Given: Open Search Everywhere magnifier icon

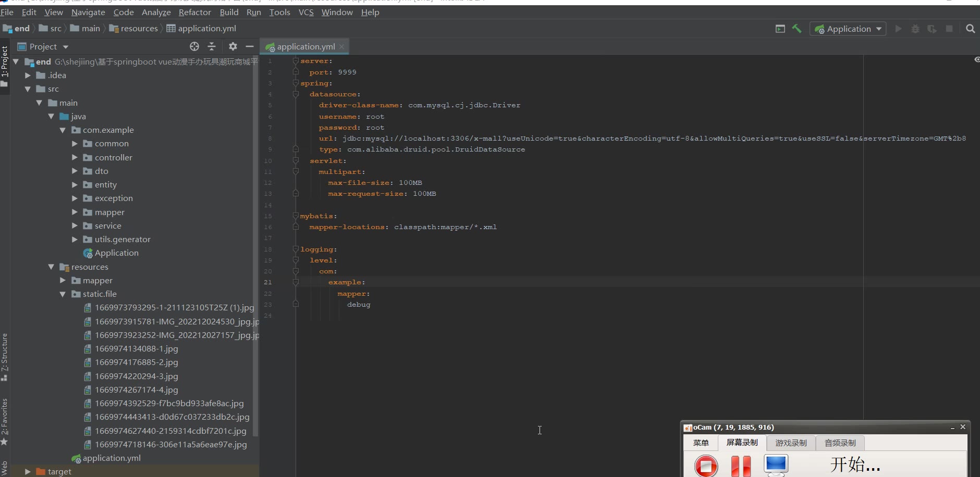Looking at the screenshot, I should click(970, 29).
